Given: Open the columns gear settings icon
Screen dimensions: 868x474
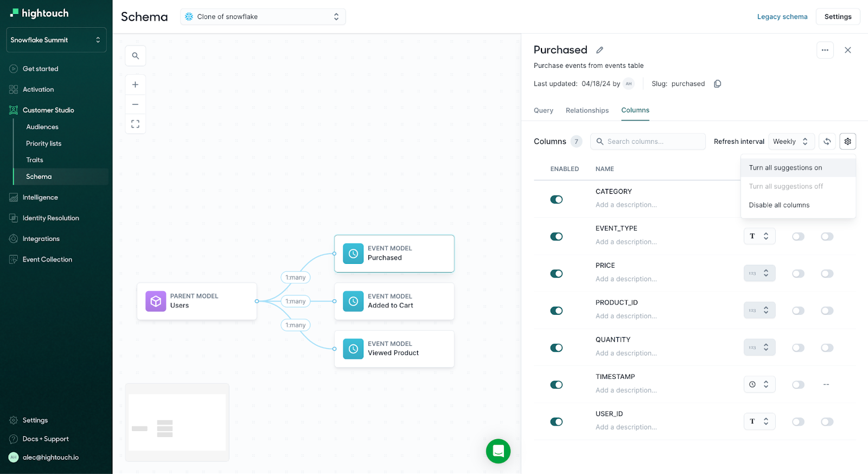Looking at the screenshot, I should point(847,141).
